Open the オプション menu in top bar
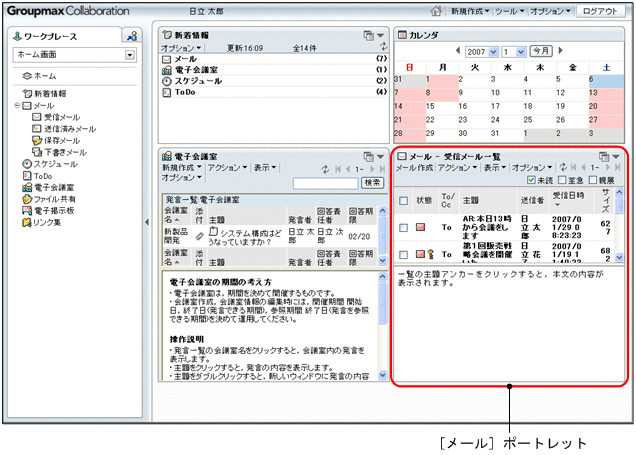The width and height of the screenshot is (636, 455). (550, 11)
